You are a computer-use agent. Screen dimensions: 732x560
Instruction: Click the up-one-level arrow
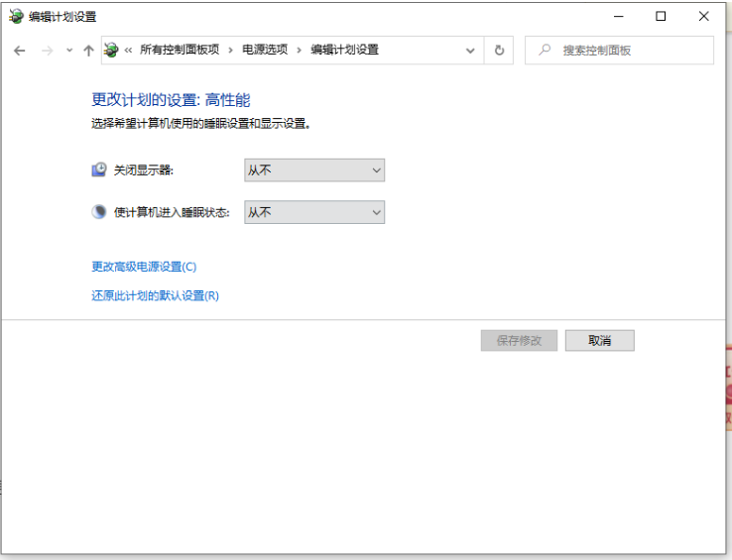click(x=89, y=51)
